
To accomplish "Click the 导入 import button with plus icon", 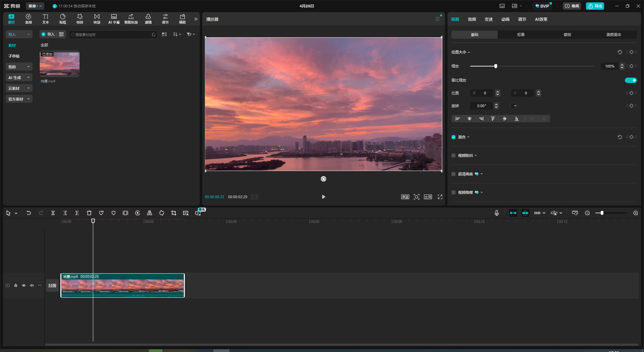I will [x=48, y=34].
